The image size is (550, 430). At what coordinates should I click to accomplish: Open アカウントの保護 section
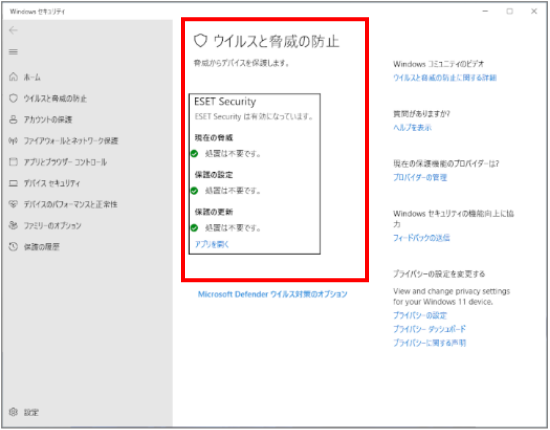click(48, 120)
